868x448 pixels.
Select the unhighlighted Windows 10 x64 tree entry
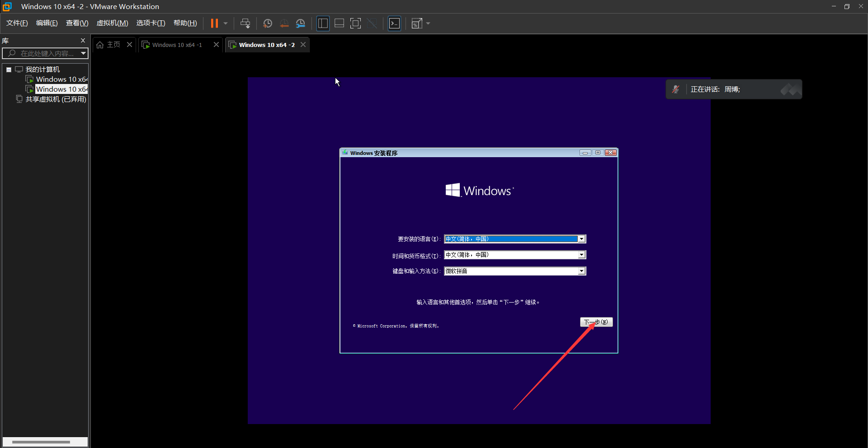(x=61, y=79)
